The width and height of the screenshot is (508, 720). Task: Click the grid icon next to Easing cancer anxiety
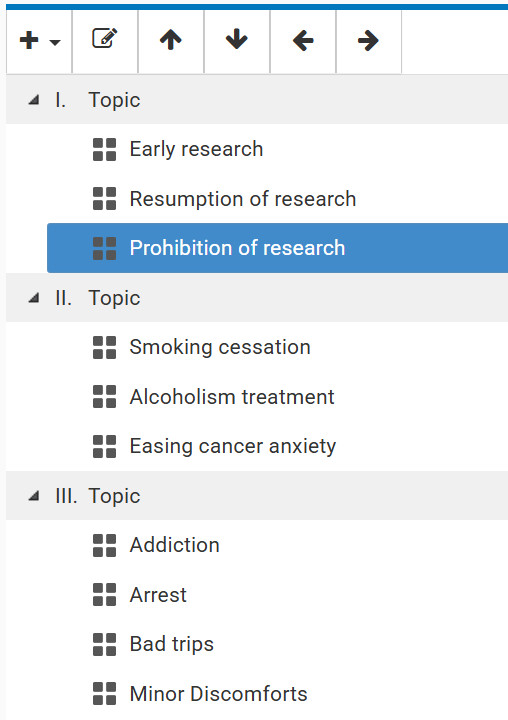(104, 446)
